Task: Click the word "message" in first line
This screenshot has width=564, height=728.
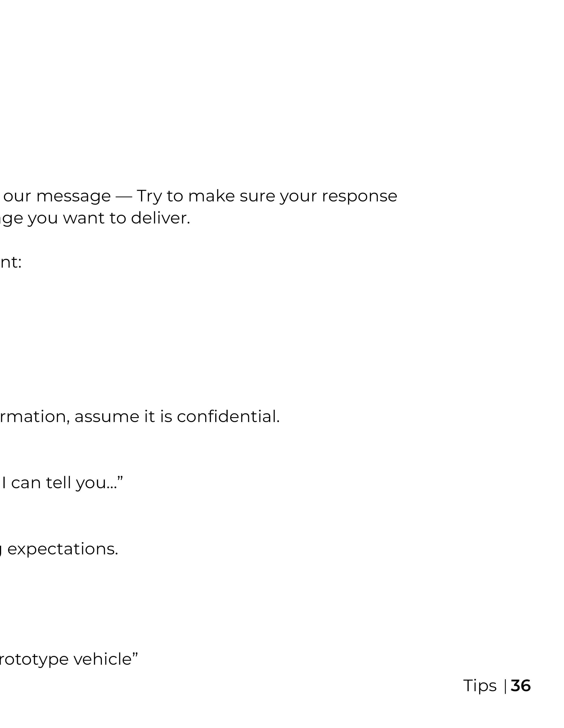Action: point(73,197)
